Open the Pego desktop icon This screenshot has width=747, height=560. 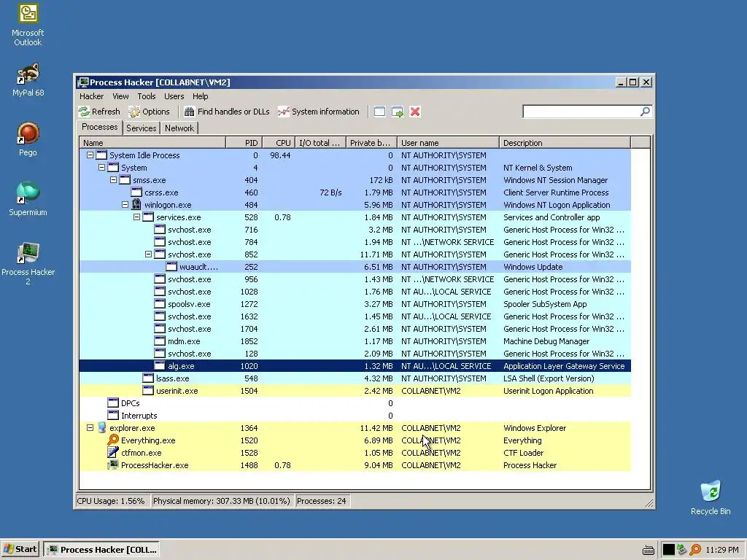28,139
